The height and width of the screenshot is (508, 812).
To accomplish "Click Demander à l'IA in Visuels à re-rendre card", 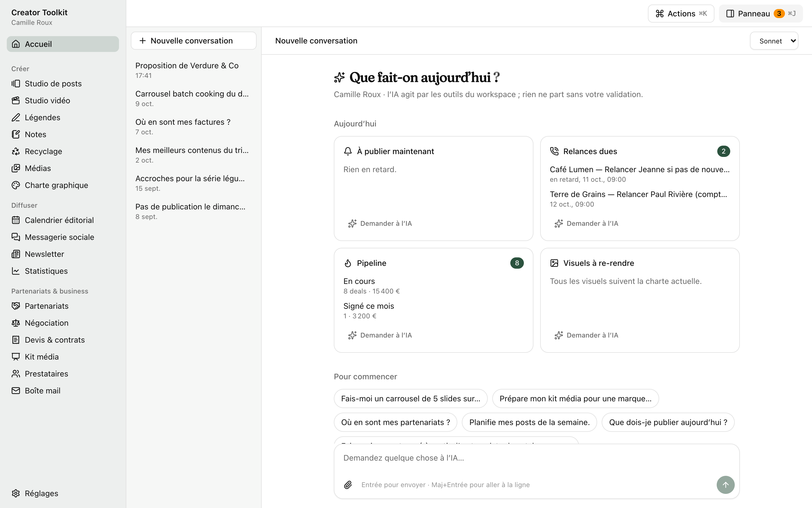I will (586, 335).
